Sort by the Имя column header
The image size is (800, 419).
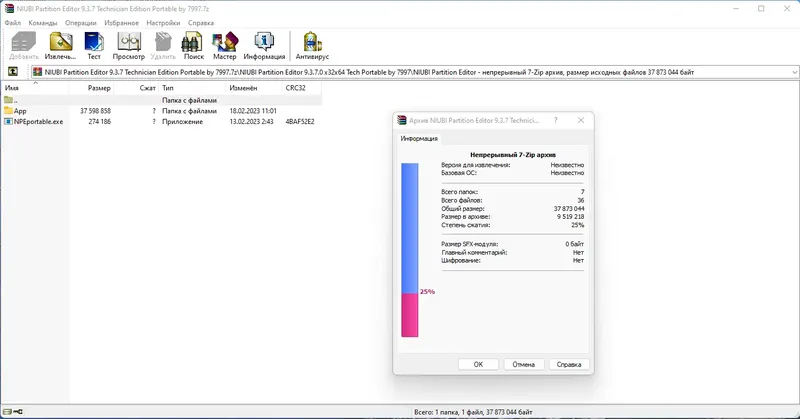35,88
